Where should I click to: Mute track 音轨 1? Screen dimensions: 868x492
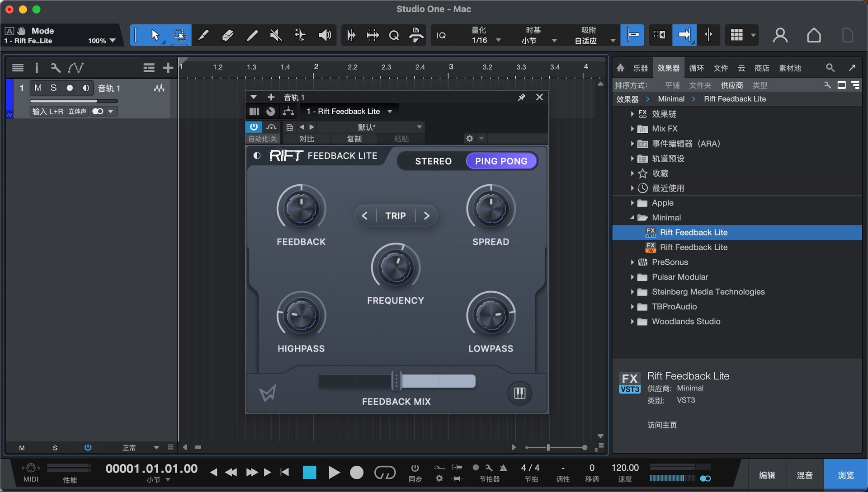click(x=38, y=88)
